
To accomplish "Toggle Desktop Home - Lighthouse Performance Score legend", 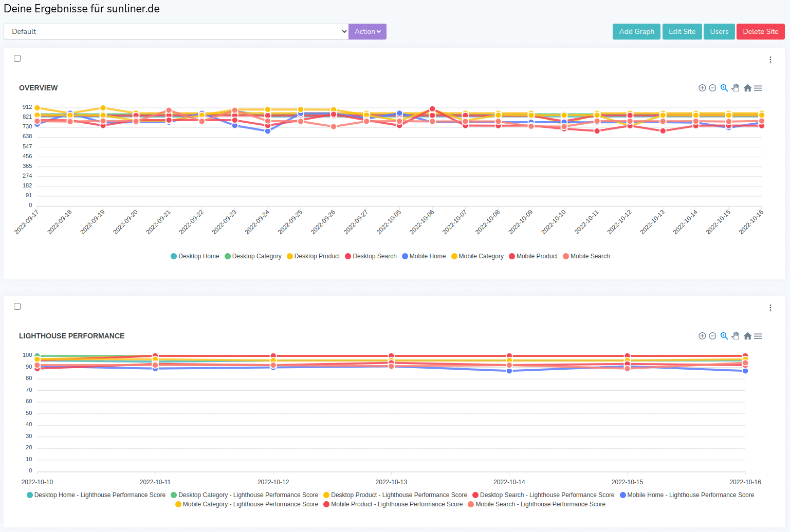I will (96, 495).
